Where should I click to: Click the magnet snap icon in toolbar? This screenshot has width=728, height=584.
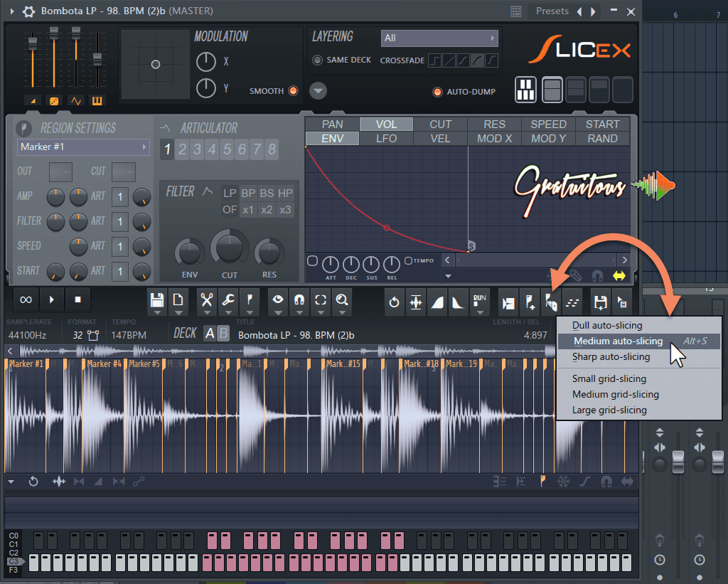[299, 300]
